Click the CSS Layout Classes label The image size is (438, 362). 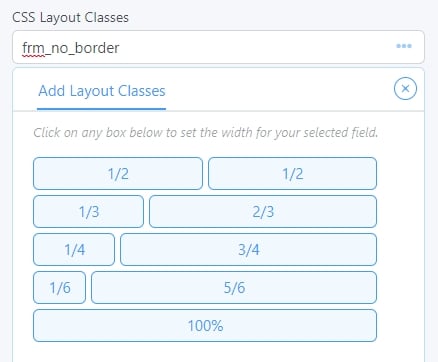[x=70, y=18]
